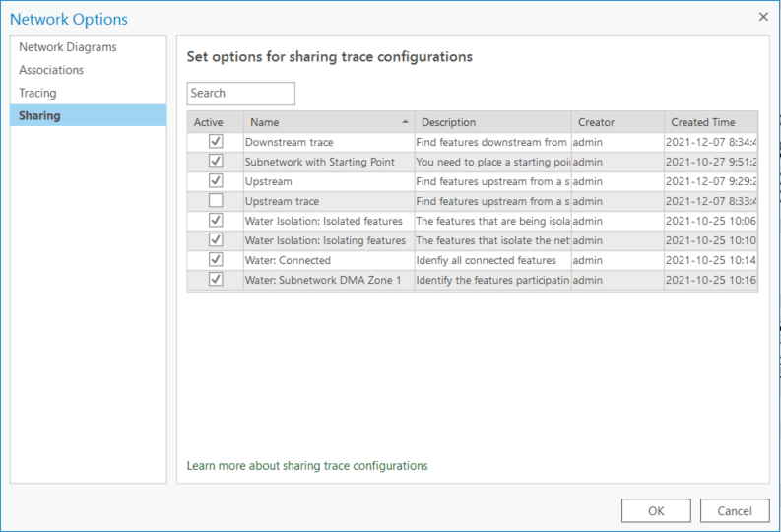Sort by the Name column header
Screen dimensions: 781x532
tap(329, 122)
